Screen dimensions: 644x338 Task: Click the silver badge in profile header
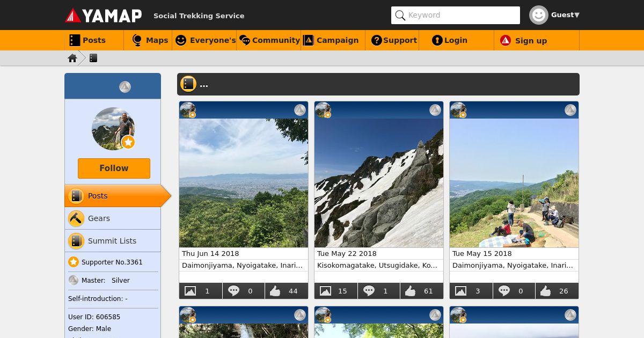(x=125, y=86)
